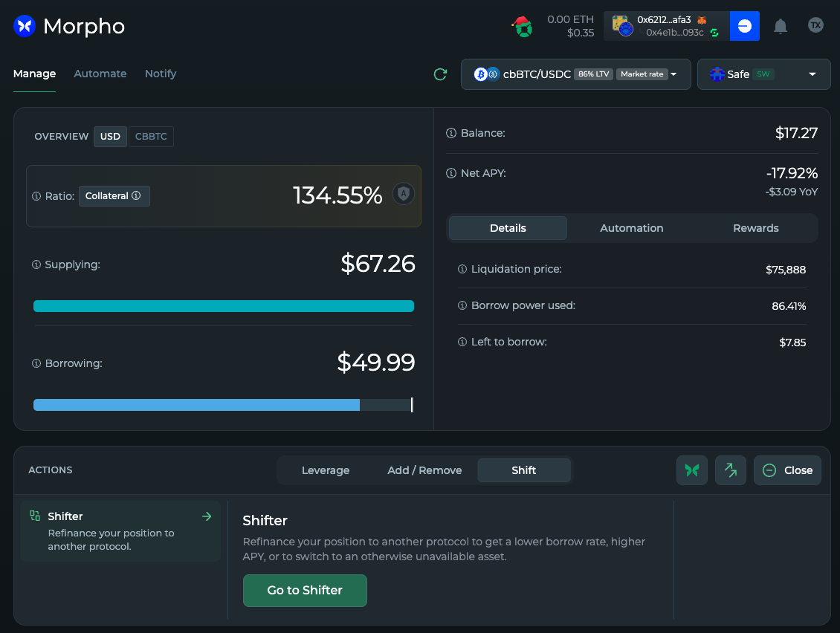840x633 pixels.
Task: Switch overview to USD
Action: 110,137
